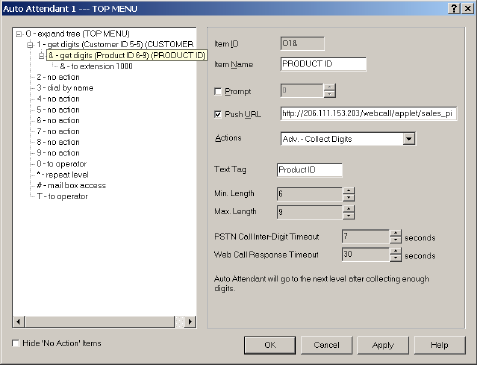The image size is (477, 365).
Task: Collapse the Customer ID get digits node
Action: pyautogui.click(x=30, y=44)
